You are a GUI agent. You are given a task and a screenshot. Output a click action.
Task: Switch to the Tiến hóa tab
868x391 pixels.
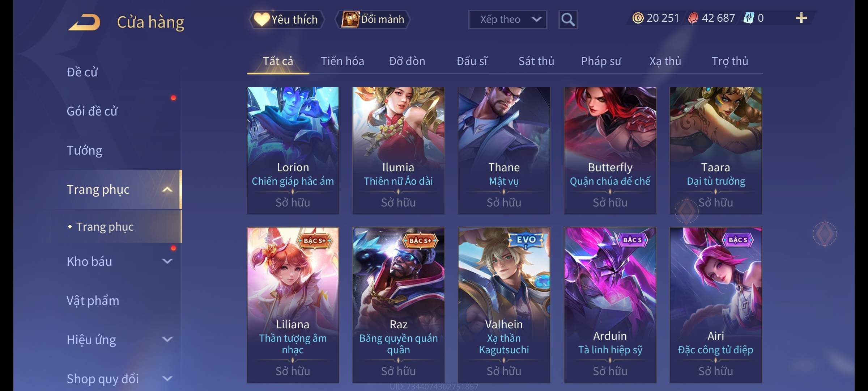[342, 61]
